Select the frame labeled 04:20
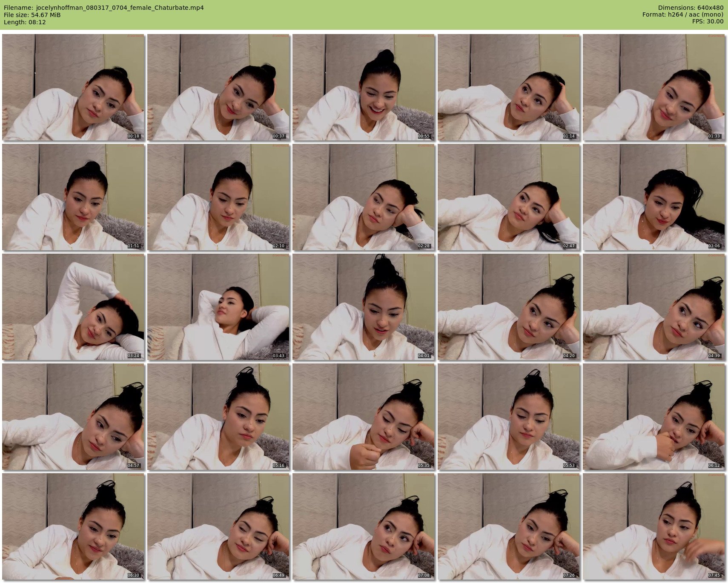The width and height of the screenshot is (728, 583). (509, 307)
